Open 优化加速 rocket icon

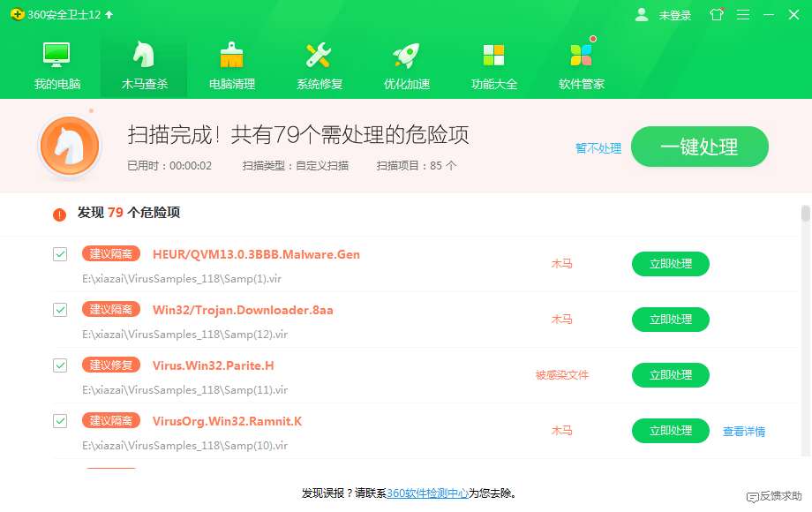pos(407,55)
